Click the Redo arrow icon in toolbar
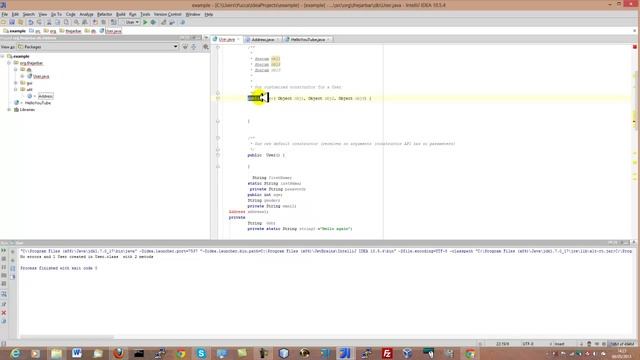Screen dimensions: 640x360 pos(39,22)
